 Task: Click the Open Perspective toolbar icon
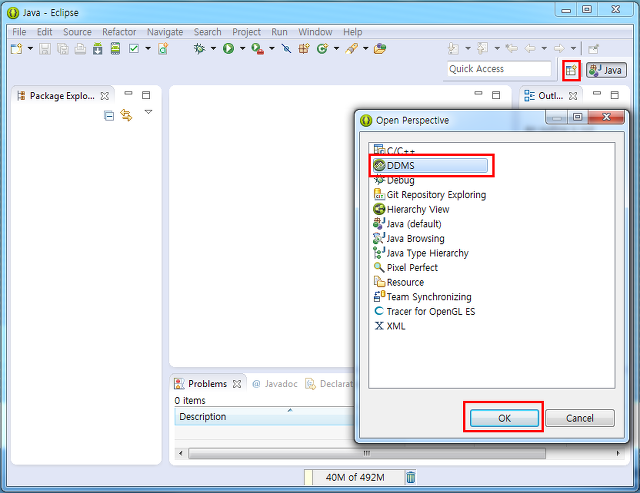(571, 71)
